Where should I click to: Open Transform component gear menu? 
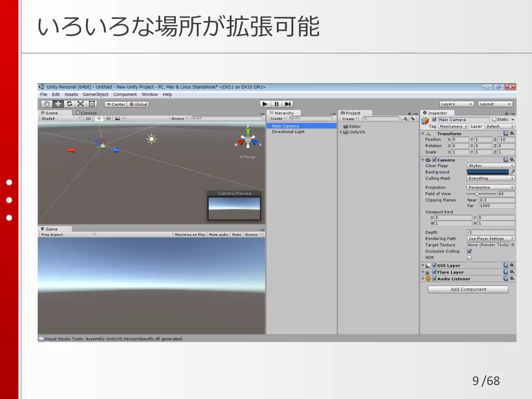tap(512, 134)
